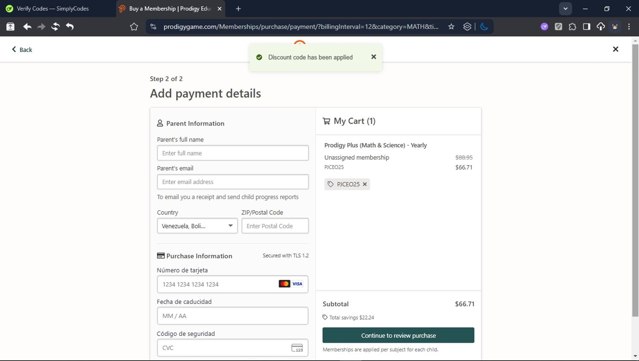
Task: Bookmark this page with the star icon
Action: pos(451,26)
